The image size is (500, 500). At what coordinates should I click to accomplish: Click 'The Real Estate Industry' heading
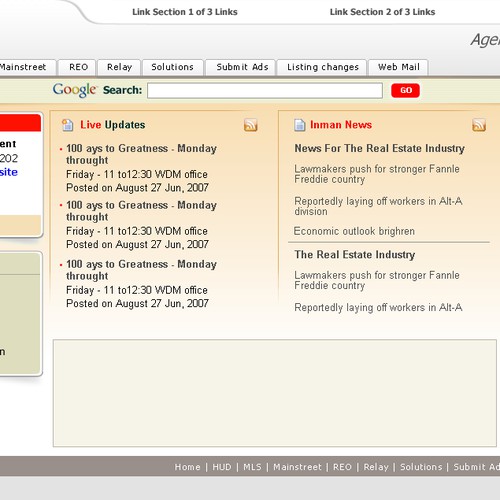(355, 255)
